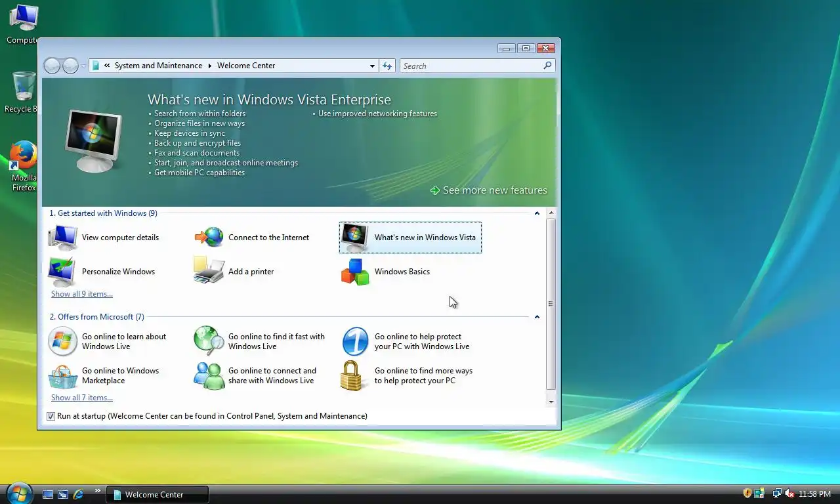Image resolution: width=840 pixels, height=504 pixels.
Task: Click scrollbar down arrow
Action: click(551, 402)
